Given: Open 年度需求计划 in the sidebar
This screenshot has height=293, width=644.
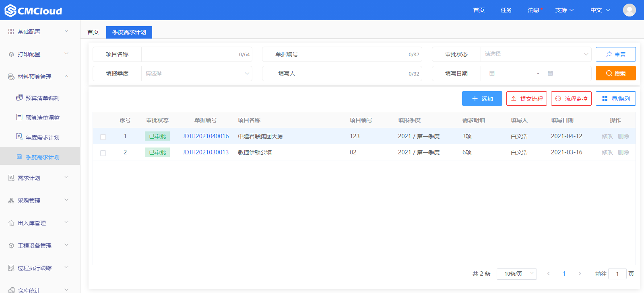Looking at the screenshot, I should [42, 137].
